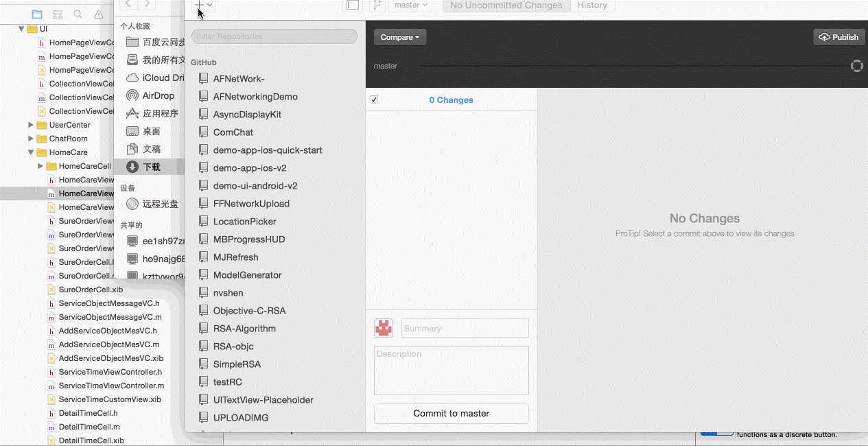Click the ComChat repository icon
This screenshot has width=868, height=446.
coord(203,132)
